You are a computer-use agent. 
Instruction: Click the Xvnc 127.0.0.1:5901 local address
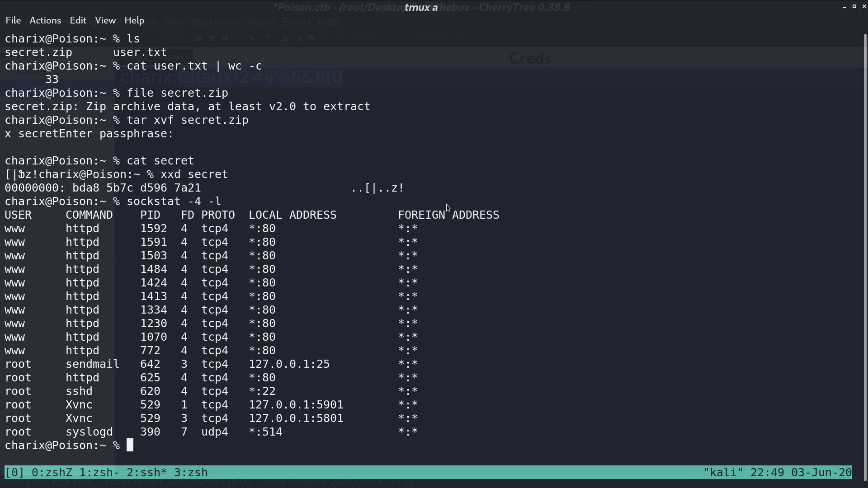[296, 405]
